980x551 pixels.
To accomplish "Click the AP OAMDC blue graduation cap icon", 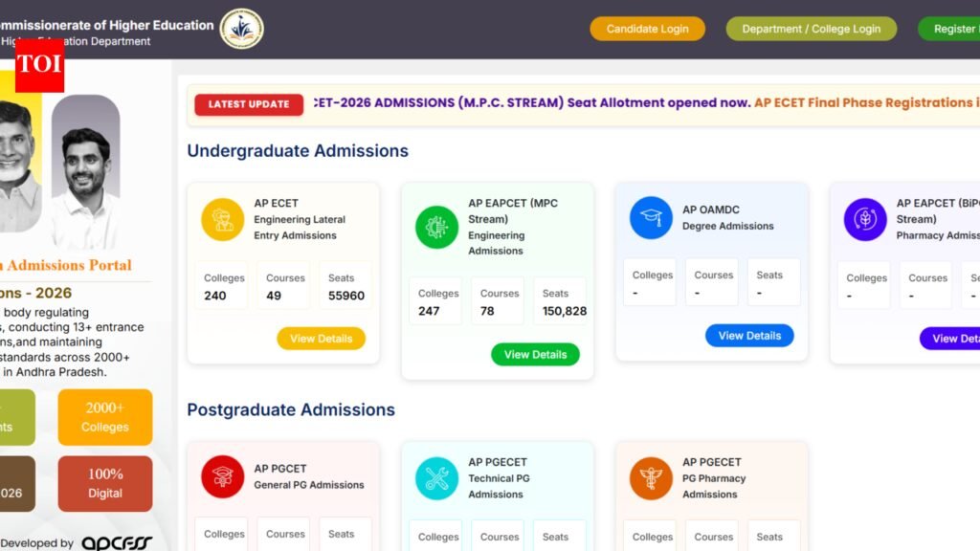I will click(651, 217).
